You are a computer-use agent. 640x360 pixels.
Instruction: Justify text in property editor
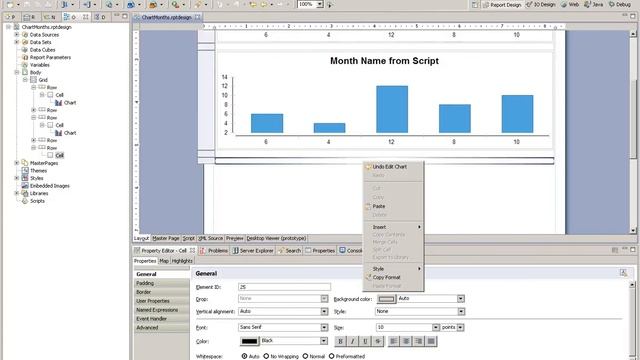pos(431,341)
